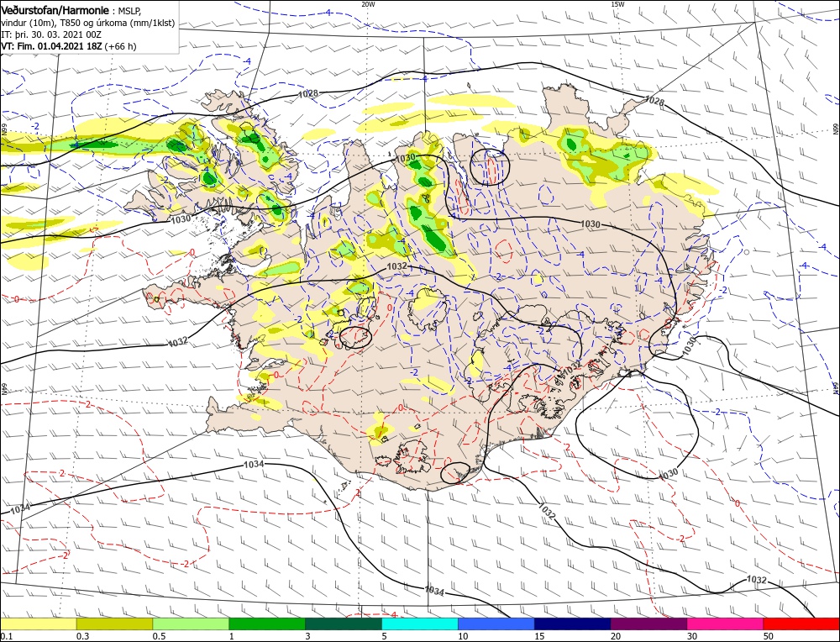
Task: Click the '1028' isobar label over the Westfjords
Action: coord(308,94)
